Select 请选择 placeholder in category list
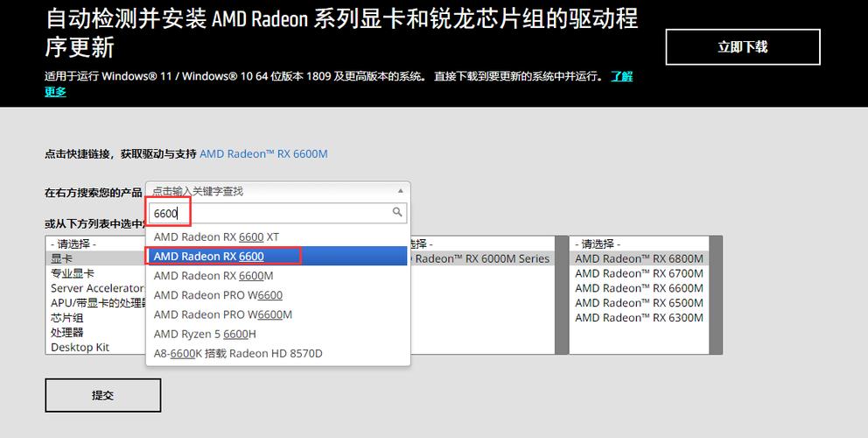The width and height of the screenshot is (868, 438). (95, 244)
